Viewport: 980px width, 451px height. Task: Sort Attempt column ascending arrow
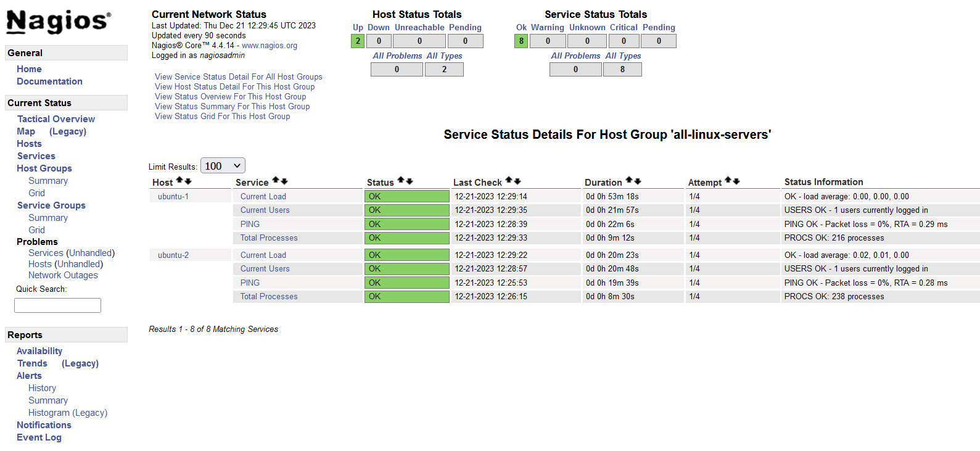728,181
